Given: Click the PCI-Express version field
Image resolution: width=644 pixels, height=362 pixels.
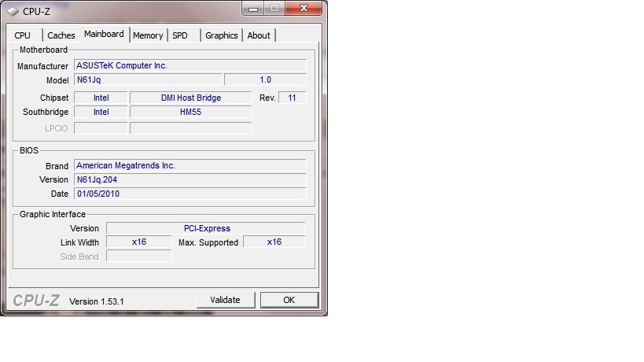Looking at the screenshot, I should pyautogui.click(x=206, y=228).
